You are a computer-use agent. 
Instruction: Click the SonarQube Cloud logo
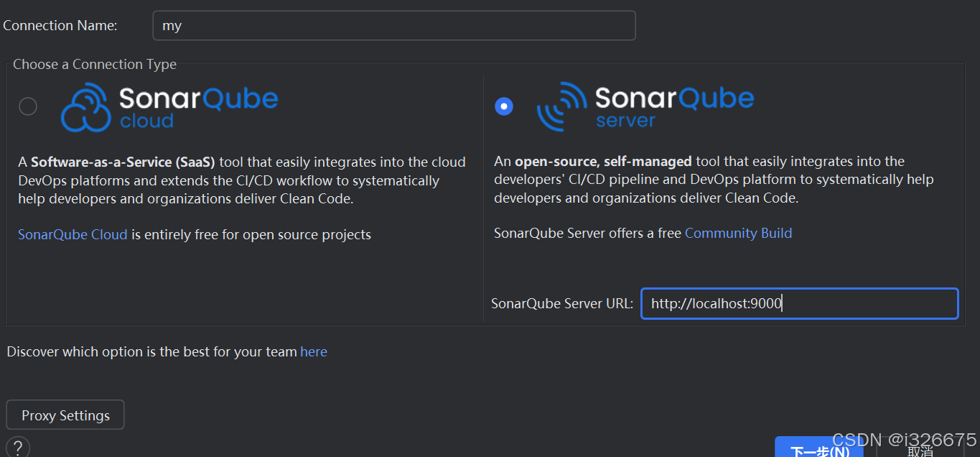(x=169, y=107)
